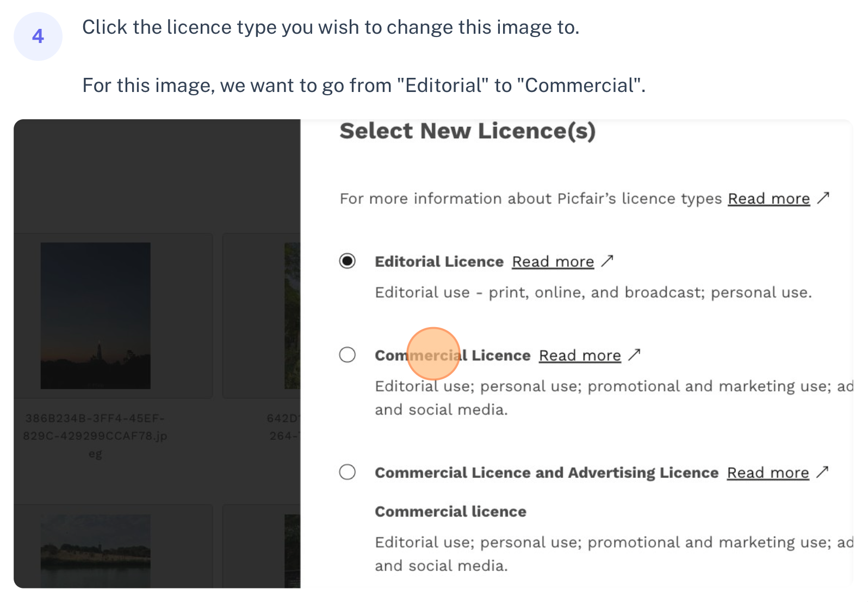The image size is (868, 602).
Task: Select the Editorial Licence radio button
Action: click(x=347, y=261)
